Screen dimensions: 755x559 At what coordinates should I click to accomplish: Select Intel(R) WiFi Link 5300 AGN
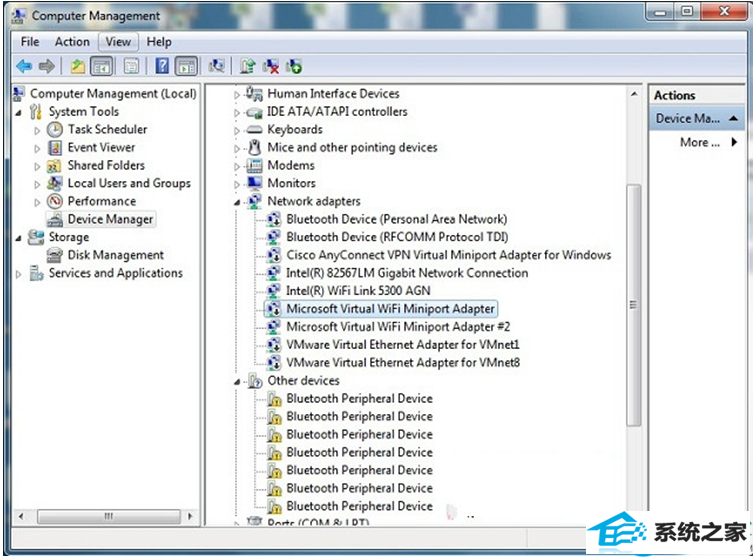tap(358, 291)
